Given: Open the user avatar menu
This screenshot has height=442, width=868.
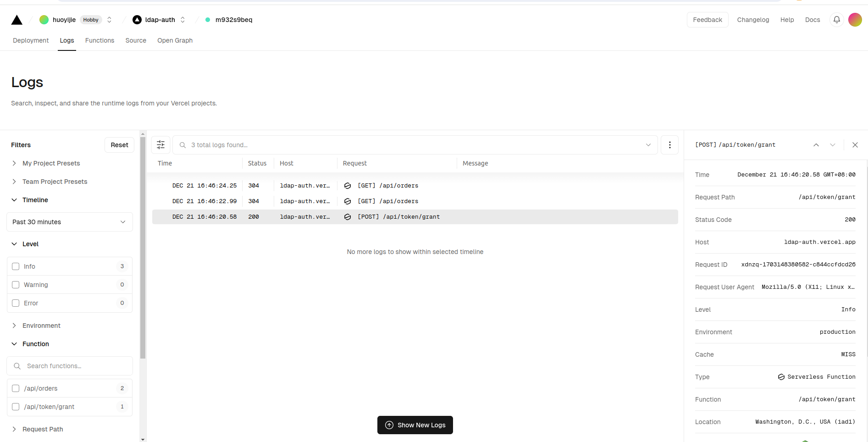Looking at the screenshot, I should pos(855,20).
